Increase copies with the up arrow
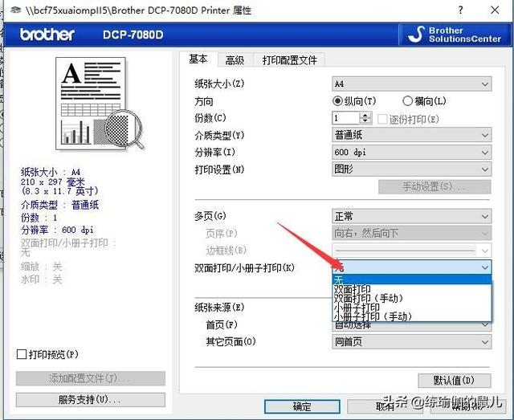The height and width of the screenshot is (420, 514). click(365, 115)
